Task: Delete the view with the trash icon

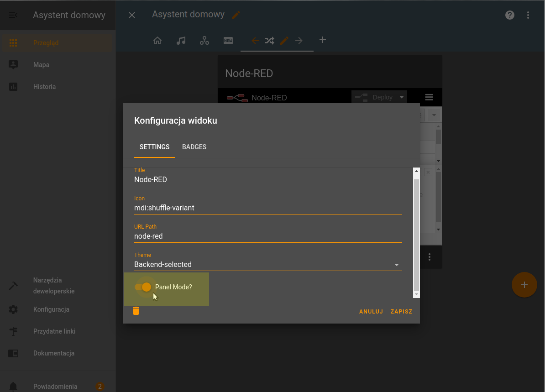Action: [136, 311]
